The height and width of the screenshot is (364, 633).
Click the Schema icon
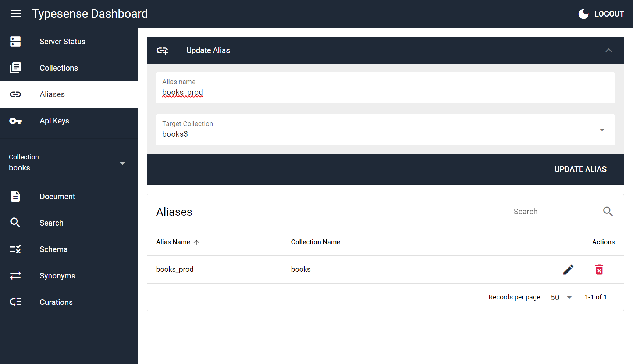point(15,249)
